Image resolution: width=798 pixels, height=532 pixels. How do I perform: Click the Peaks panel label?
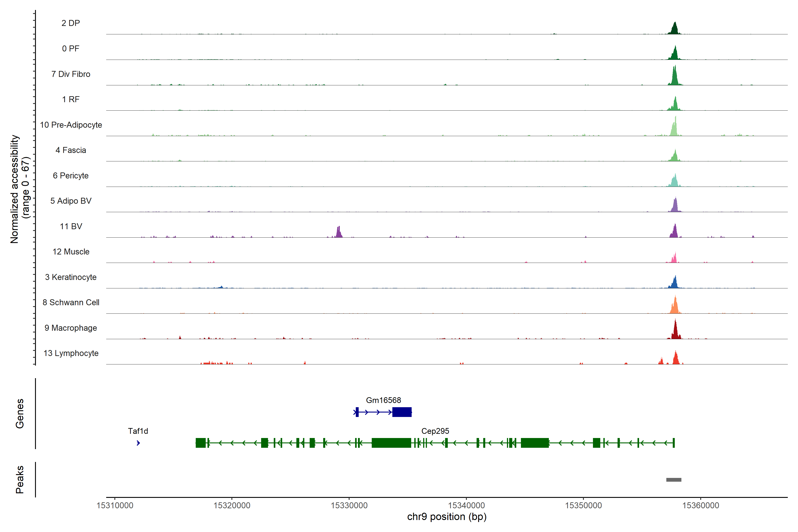pos(20,479)
